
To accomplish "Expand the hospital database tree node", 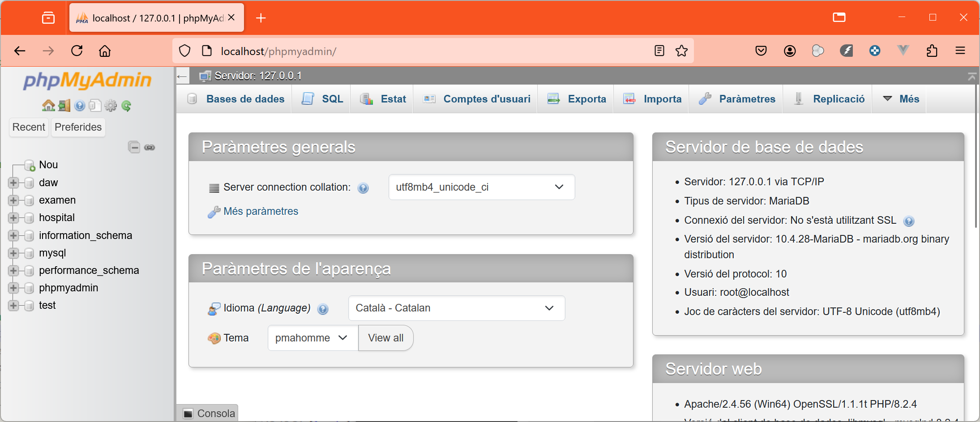I will [x=13, y=218].
